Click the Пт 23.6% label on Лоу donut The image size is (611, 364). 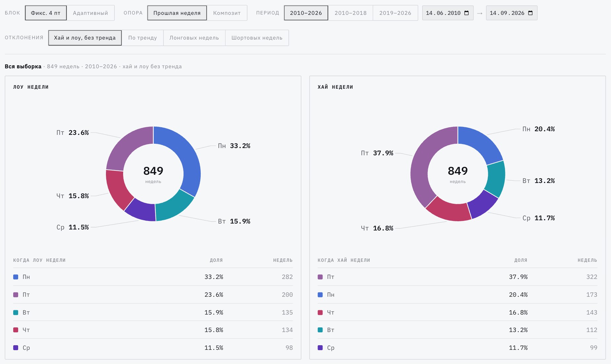point(73,133)
